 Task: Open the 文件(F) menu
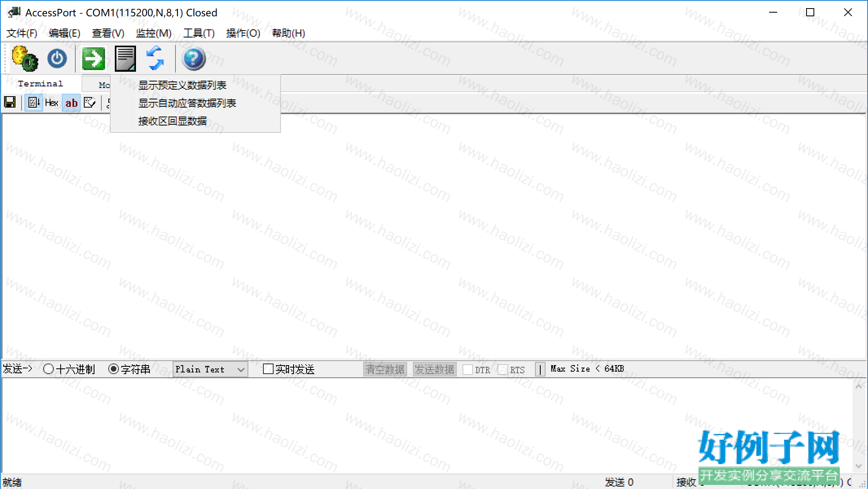[22, 33]
